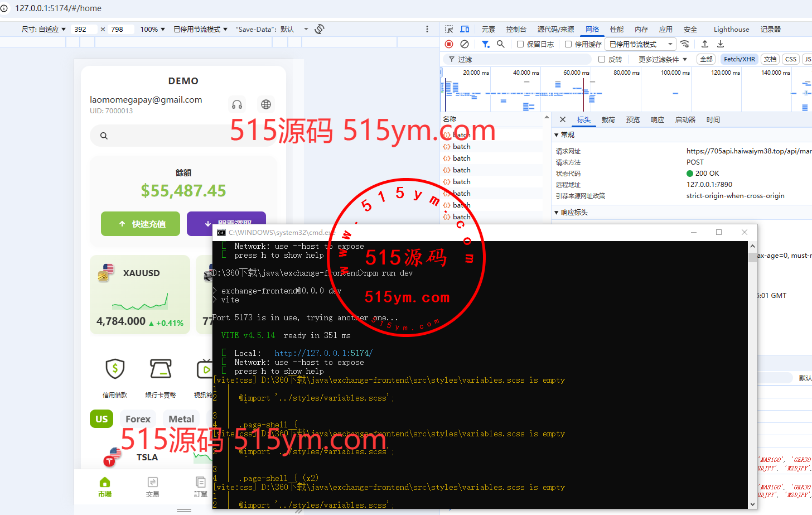Open the 预览 tab of the request details
The image size is (812, 515).
pyautogui.click(x=632, y=119)
